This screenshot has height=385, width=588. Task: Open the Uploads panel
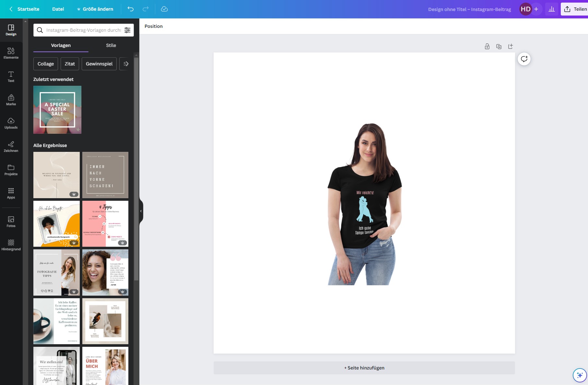tap(11, 123)
